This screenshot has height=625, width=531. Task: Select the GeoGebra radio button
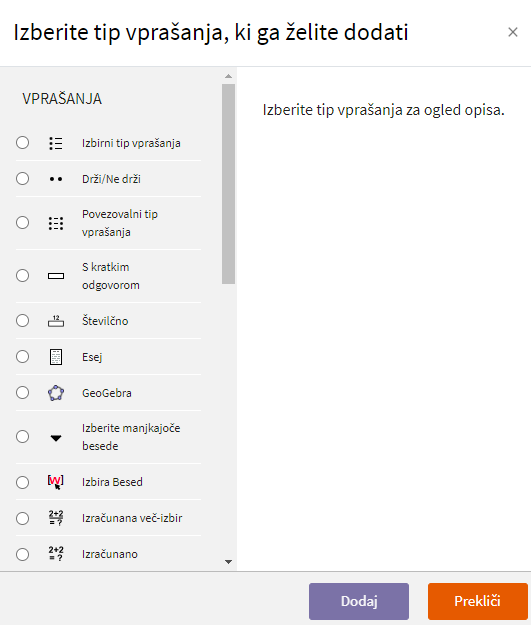pyautogui.click(x=22, y=393)
